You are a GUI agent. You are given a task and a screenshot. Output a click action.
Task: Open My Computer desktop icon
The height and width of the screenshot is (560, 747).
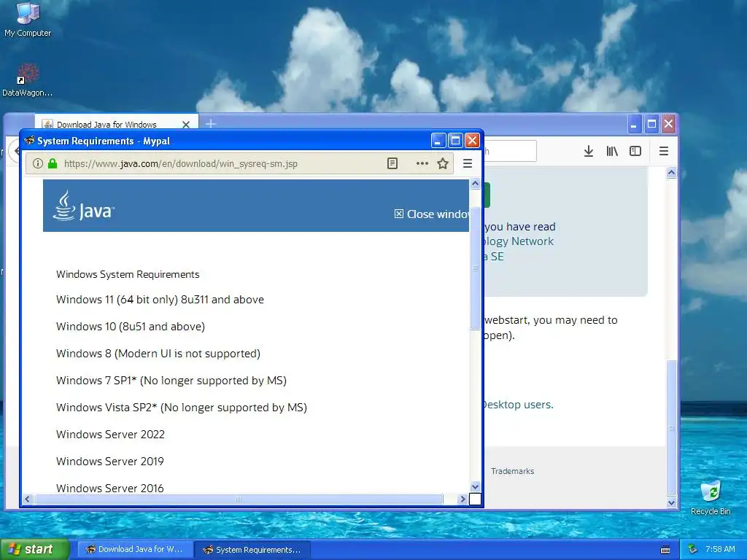28,19
